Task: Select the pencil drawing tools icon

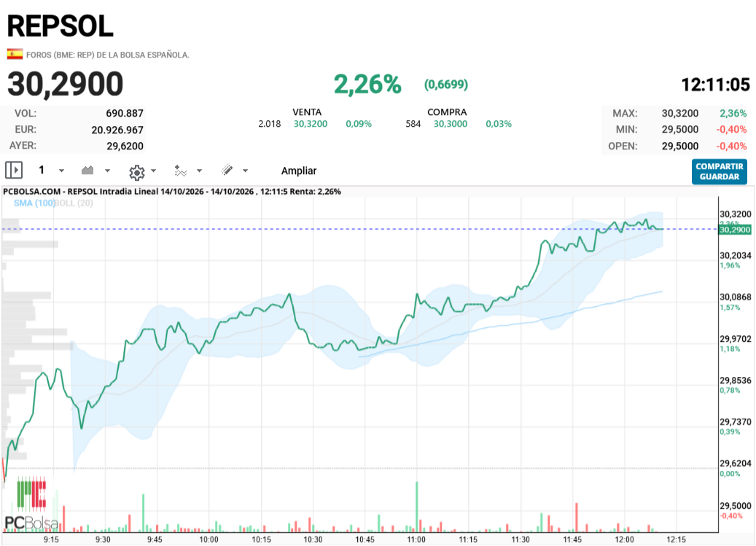Action: pos(227,170)
